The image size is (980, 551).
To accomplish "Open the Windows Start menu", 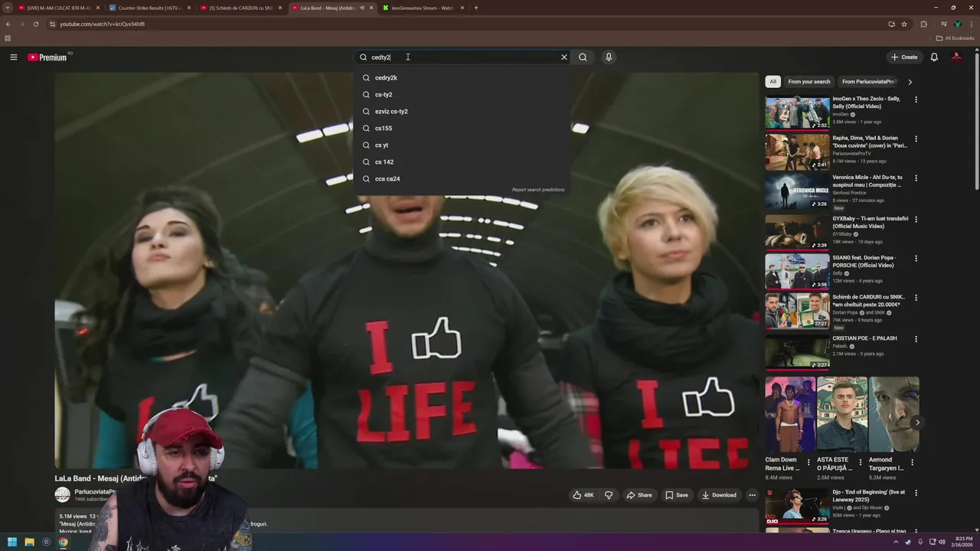I will click(12, 542).
